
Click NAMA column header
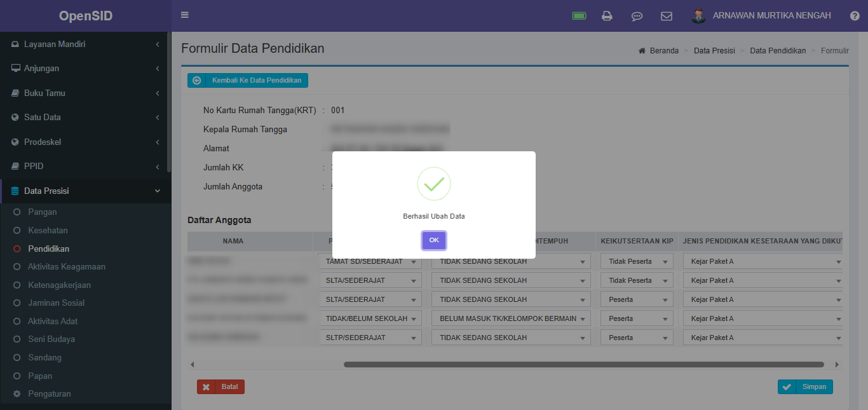(233, 242)
